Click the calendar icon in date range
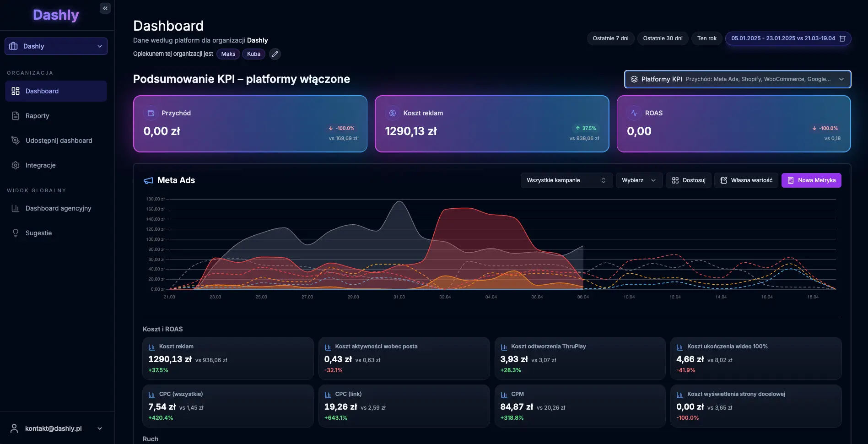868x444 pixels. tap(842, 38)
